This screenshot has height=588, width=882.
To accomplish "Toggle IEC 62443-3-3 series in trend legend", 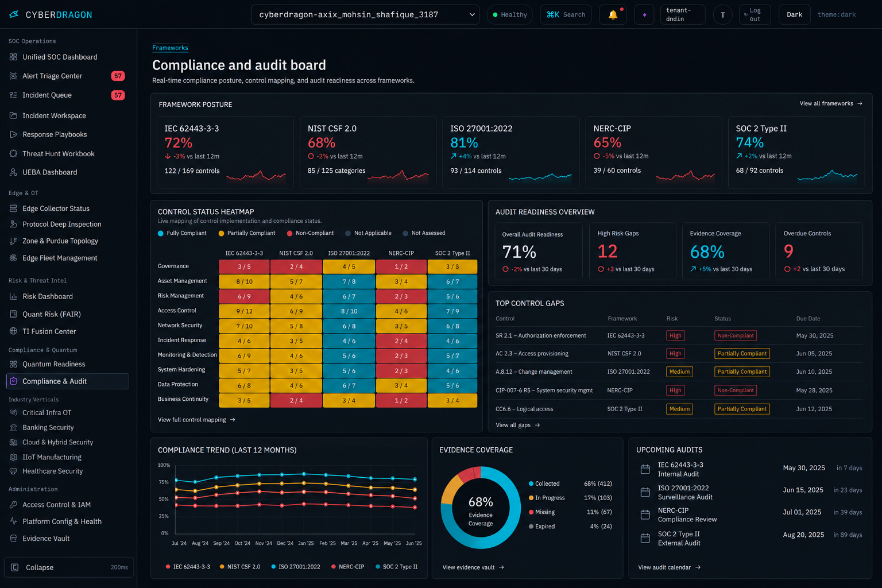I will tap(188, 567).
